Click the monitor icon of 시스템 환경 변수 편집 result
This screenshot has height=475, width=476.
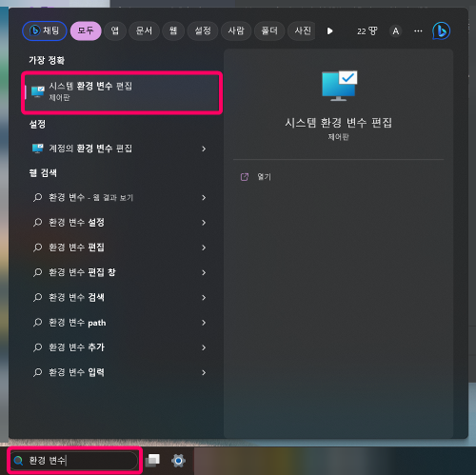pyautogui.click(x=38, y=91)
